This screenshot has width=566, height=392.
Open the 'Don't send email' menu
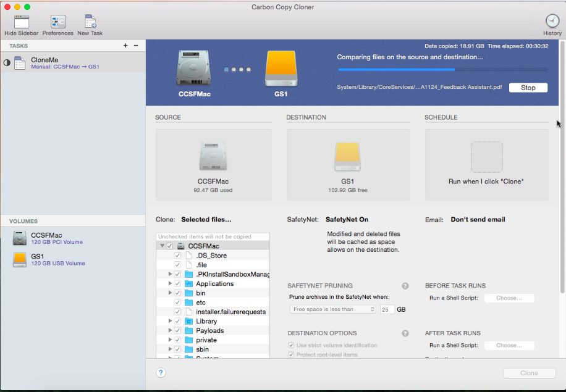478,220
